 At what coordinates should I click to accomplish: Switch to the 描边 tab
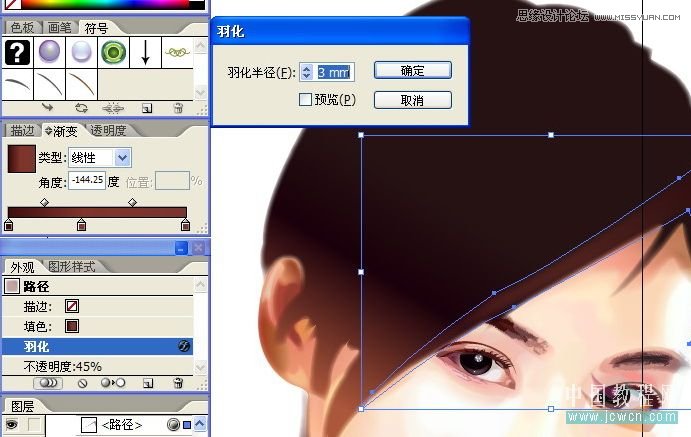22,130
